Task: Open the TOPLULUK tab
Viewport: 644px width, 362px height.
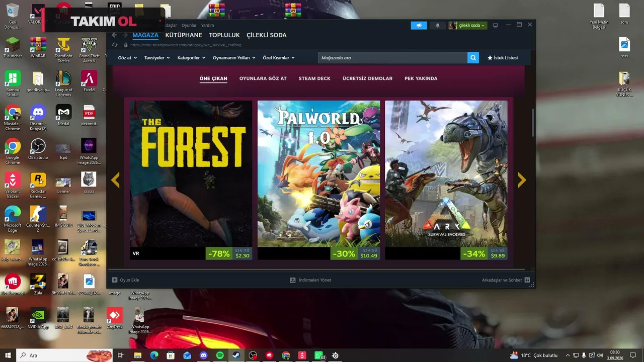Action: pyautogui.click(x=224, y=35)
